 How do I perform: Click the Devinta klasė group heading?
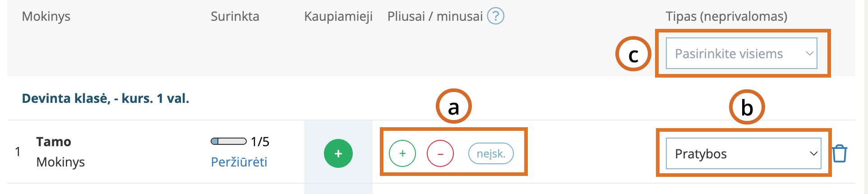tap(105, 98)
